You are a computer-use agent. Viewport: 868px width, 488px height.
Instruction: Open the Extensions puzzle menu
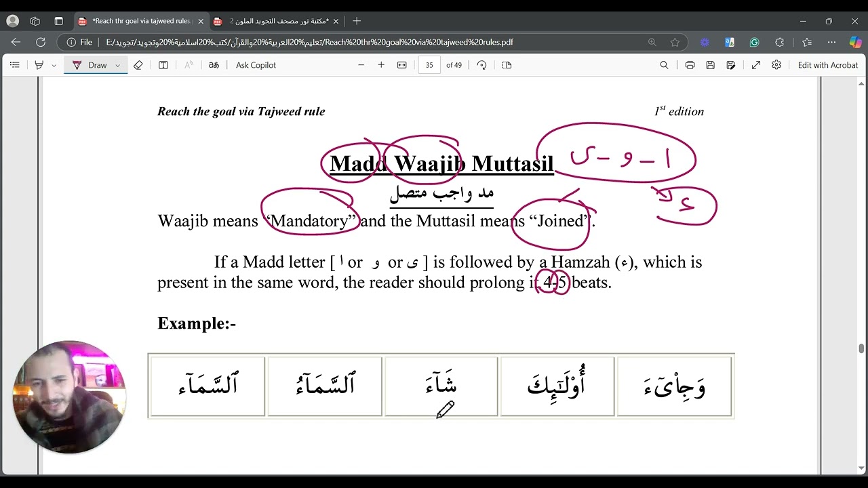pyautogui.click(x=780, y=42)
